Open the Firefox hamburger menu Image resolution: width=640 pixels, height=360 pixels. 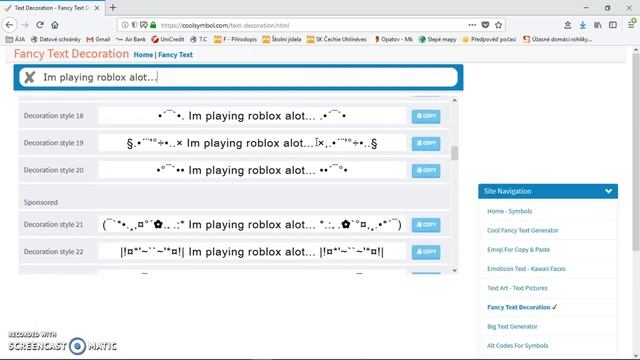[631, 25]
